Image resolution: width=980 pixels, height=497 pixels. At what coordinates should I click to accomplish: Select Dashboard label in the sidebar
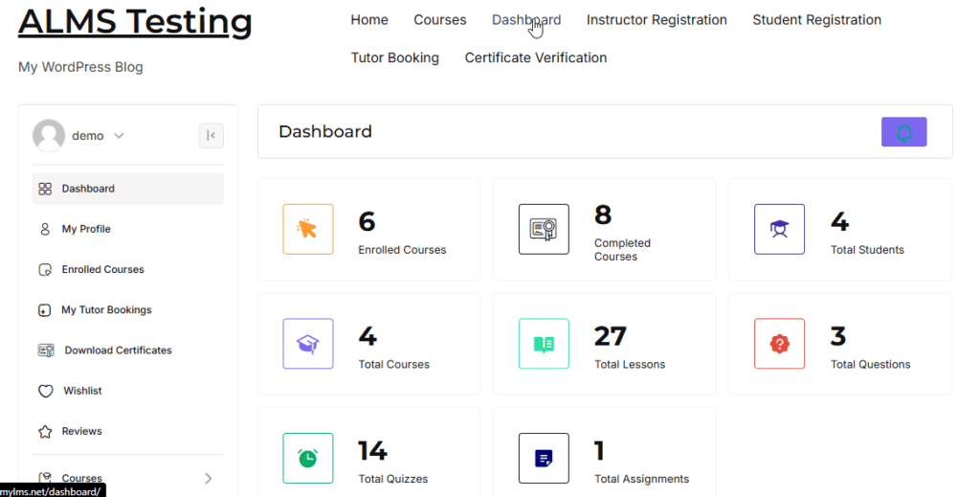(x=88, y=189)
